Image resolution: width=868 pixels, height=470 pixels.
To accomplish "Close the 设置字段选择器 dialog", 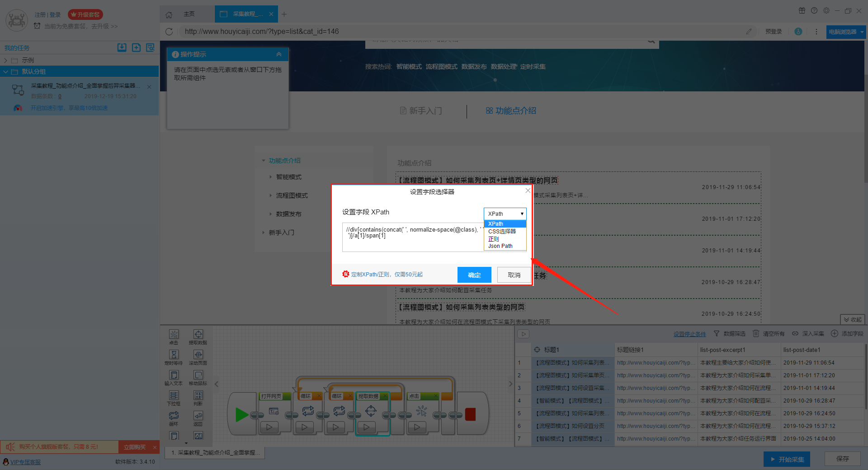I will point(528,191).
